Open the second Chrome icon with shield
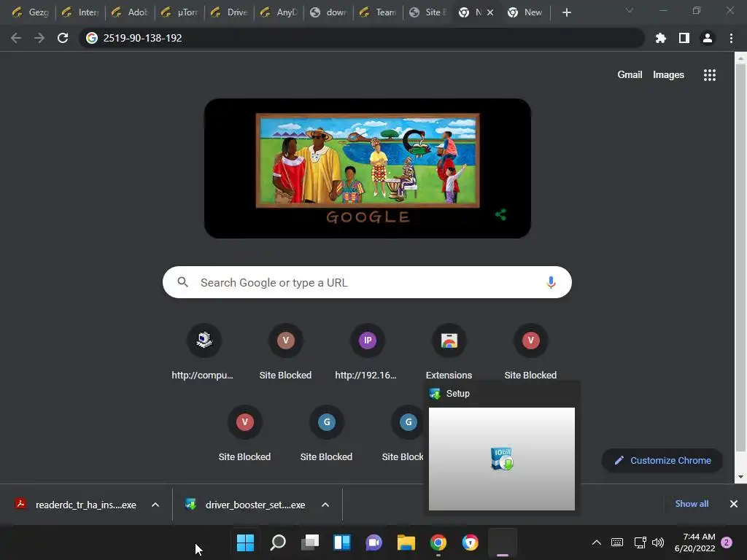The height and width of the screenshot is (560, 747). (471, 542)
